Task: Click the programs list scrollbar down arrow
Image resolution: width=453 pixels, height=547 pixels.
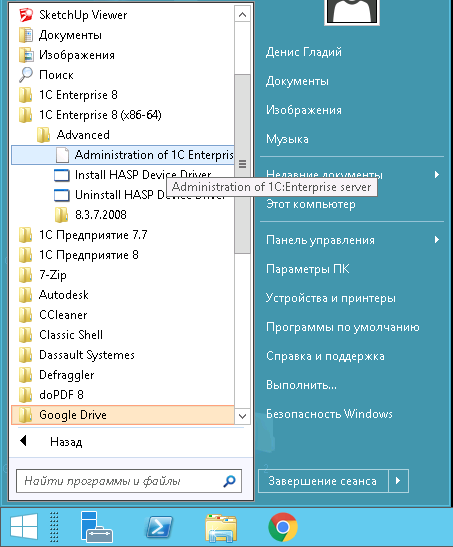Action: click(242, 416)
